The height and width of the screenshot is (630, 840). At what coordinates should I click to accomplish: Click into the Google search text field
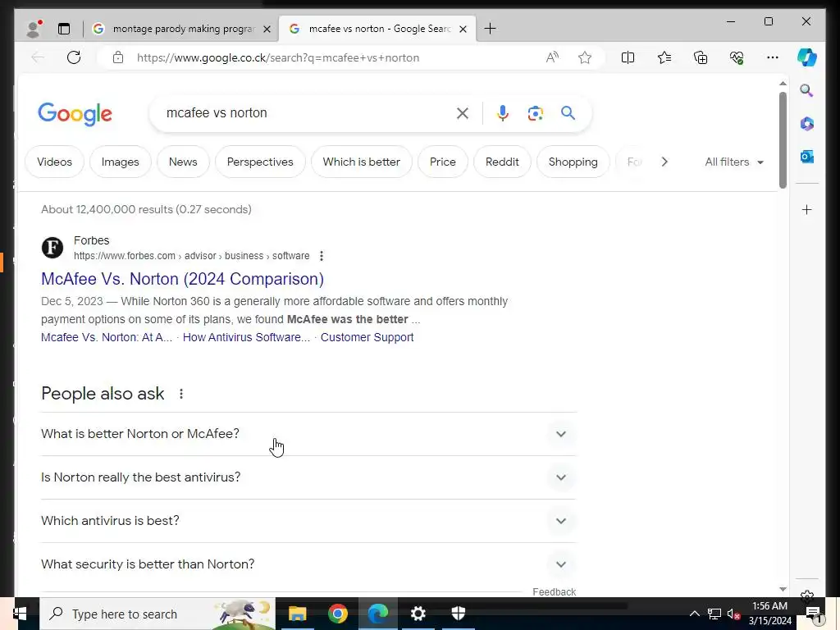point(305,113)
